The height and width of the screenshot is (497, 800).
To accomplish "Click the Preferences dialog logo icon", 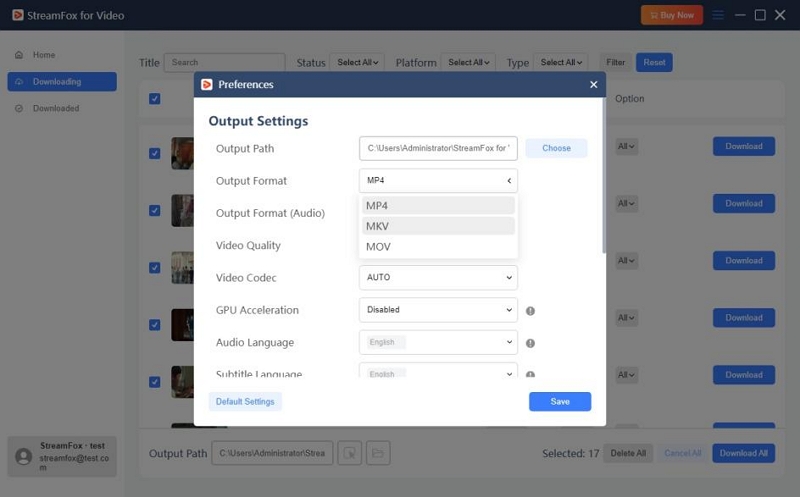I will (x=207, y=84).
